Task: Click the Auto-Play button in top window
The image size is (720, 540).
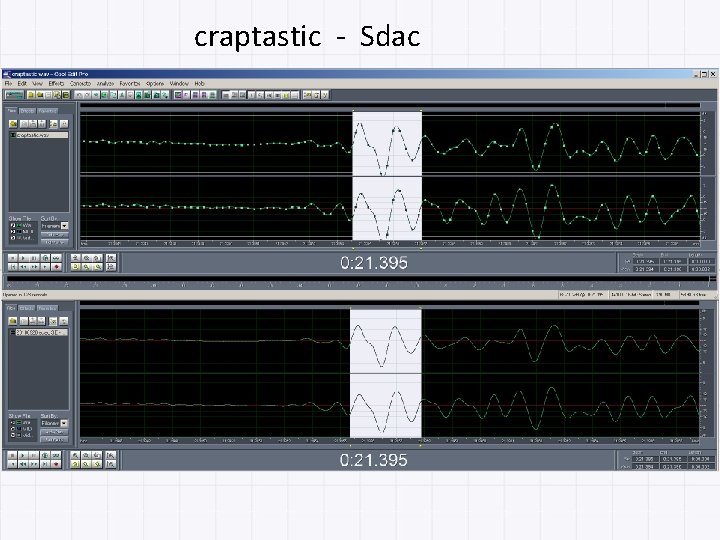Action: [x=54, y=235]
